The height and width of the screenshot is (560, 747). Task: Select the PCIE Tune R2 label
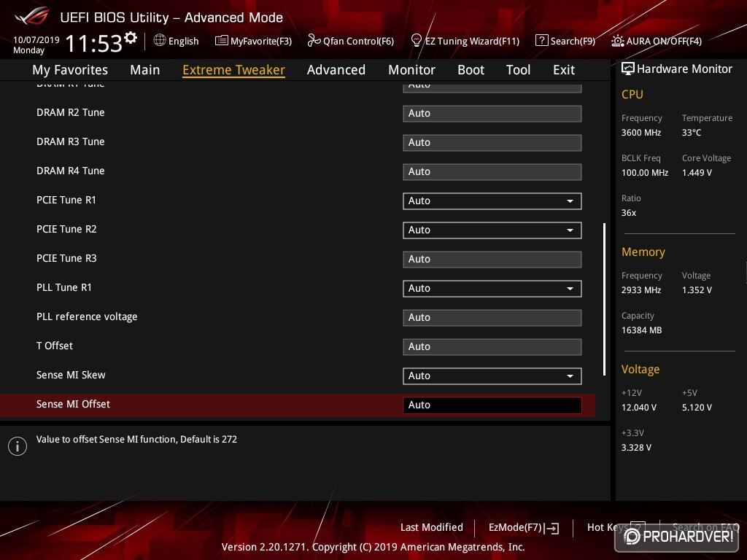(66, 229)
